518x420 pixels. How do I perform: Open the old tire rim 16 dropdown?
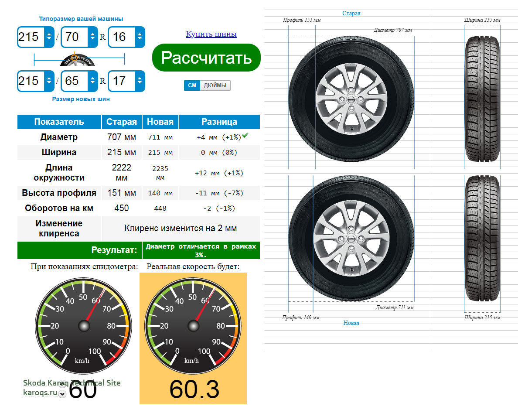point(139,37)
